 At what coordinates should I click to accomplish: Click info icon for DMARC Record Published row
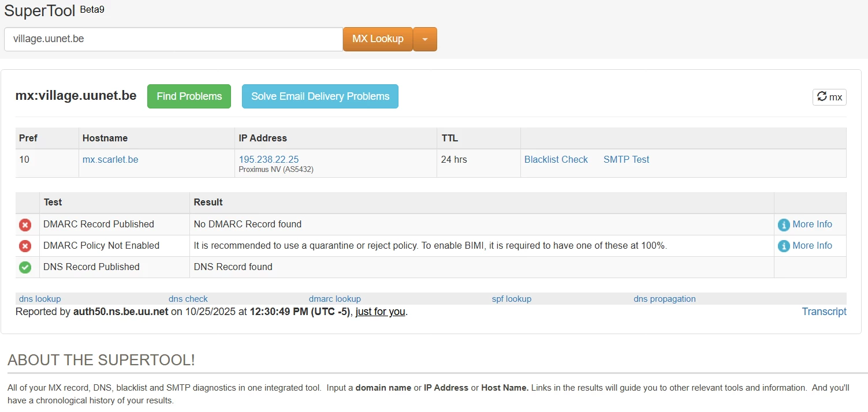click(784, 225)
